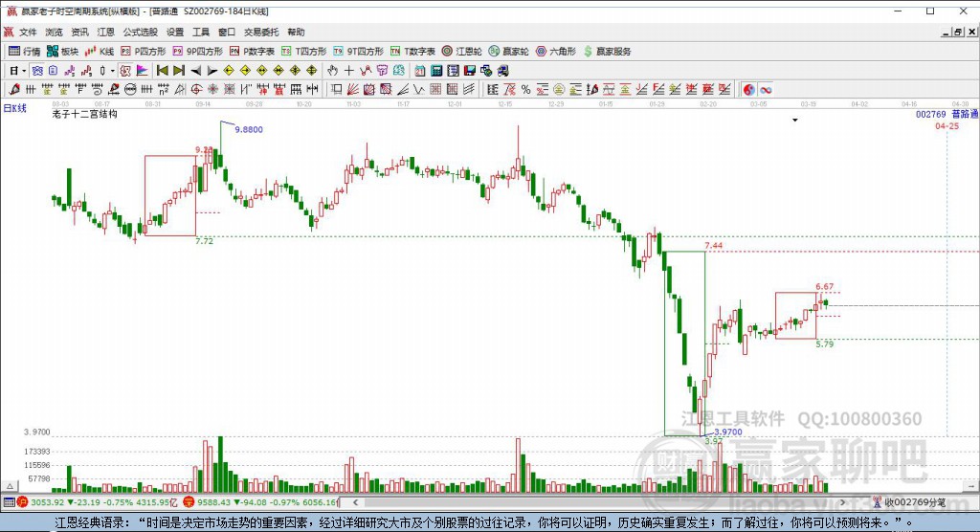Expand the 日 period dropdown

tap(23, 71)
